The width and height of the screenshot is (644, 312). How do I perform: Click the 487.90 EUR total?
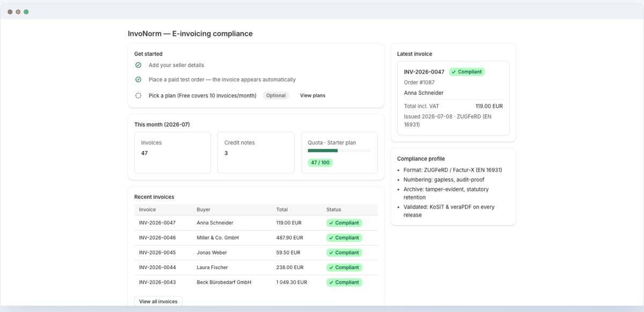tap(289, 237)
